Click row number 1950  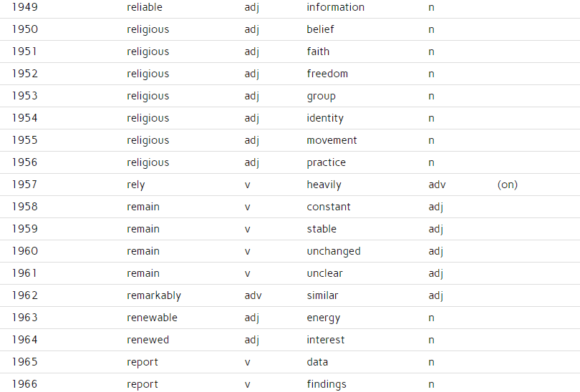click(25, 29)
